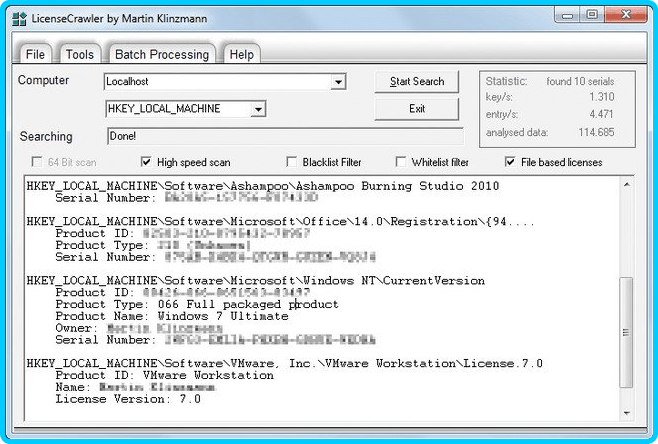Enable the Whitelist filter checkbox

click(x=401, y=162)
